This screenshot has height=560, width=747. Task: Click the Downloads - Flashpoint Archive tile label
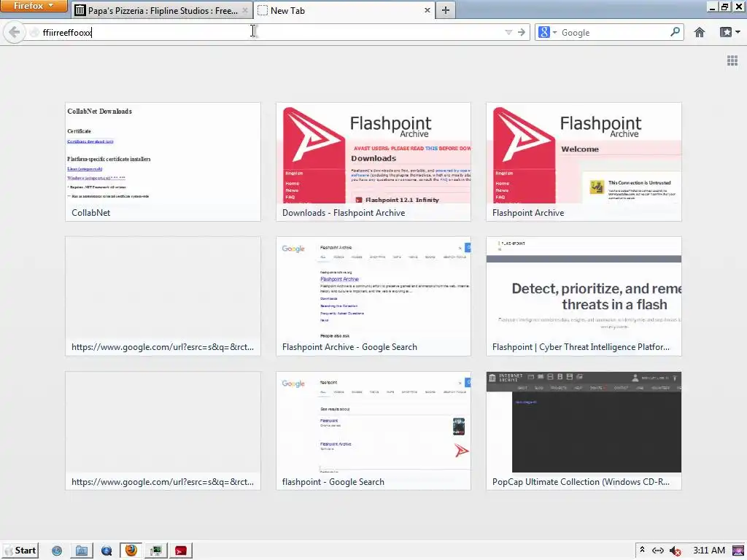point(344,213)
